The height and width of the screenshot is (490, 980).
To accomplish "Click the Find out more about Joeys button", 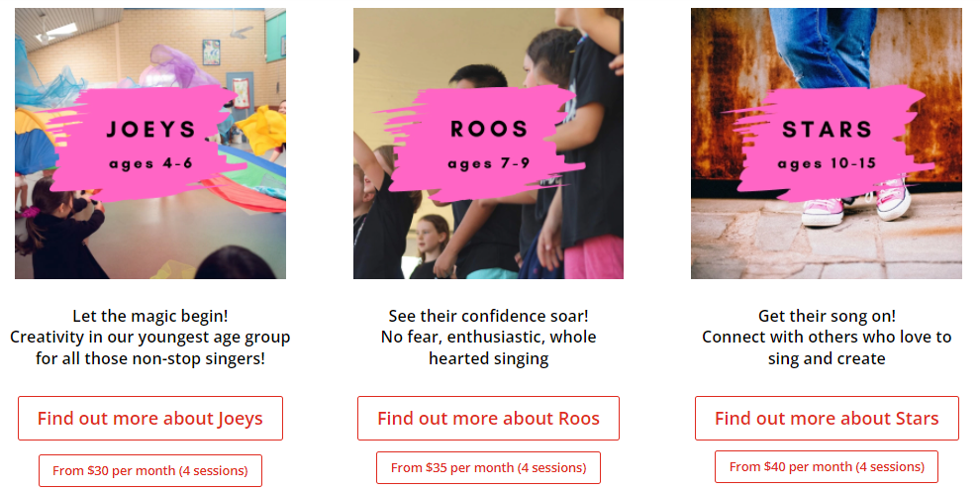I will tap(150, 418).
